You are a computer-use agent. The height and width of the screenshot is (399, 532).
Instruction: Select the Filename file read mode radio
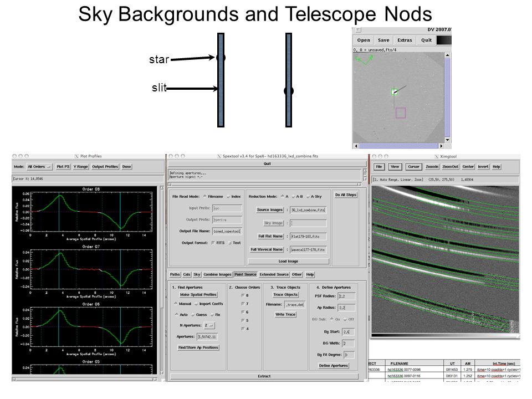click(x=205, y=196)
